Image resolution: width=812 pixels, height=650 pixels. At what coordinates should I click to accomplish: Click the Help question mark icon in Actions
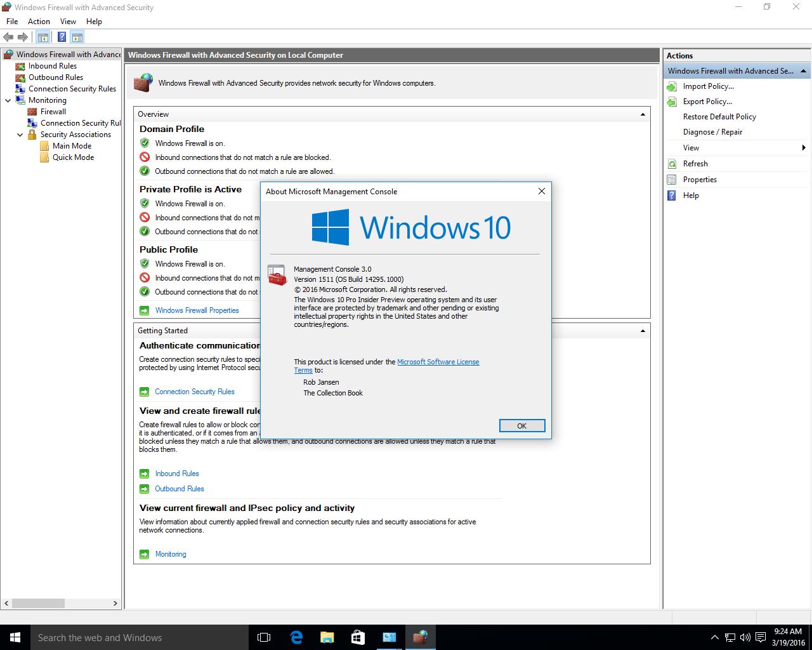(x=672, y=196)
